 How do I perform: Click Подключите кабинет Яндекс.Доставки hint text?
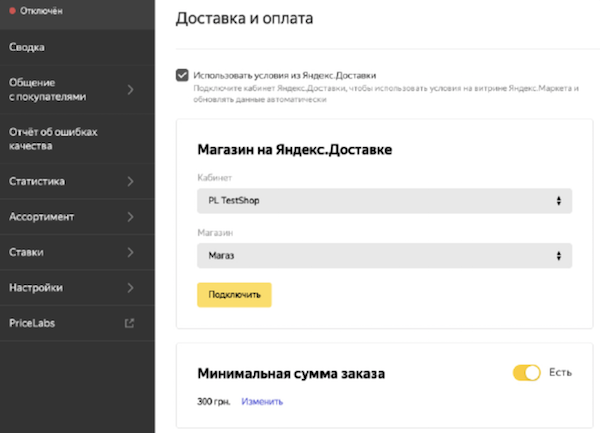pos(386,94)
